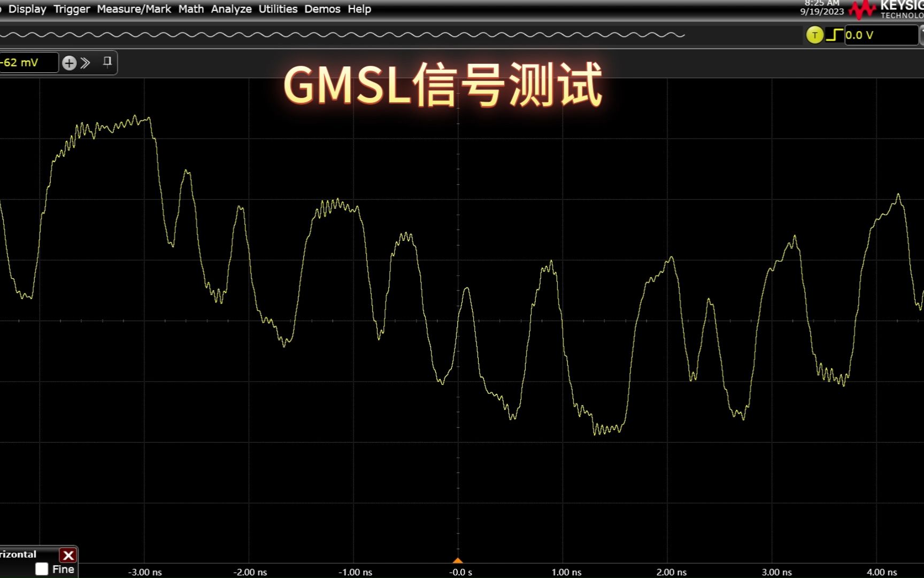This screenshot has height=578, width=924.
Task: Open the Help menu
Action: 359,9
